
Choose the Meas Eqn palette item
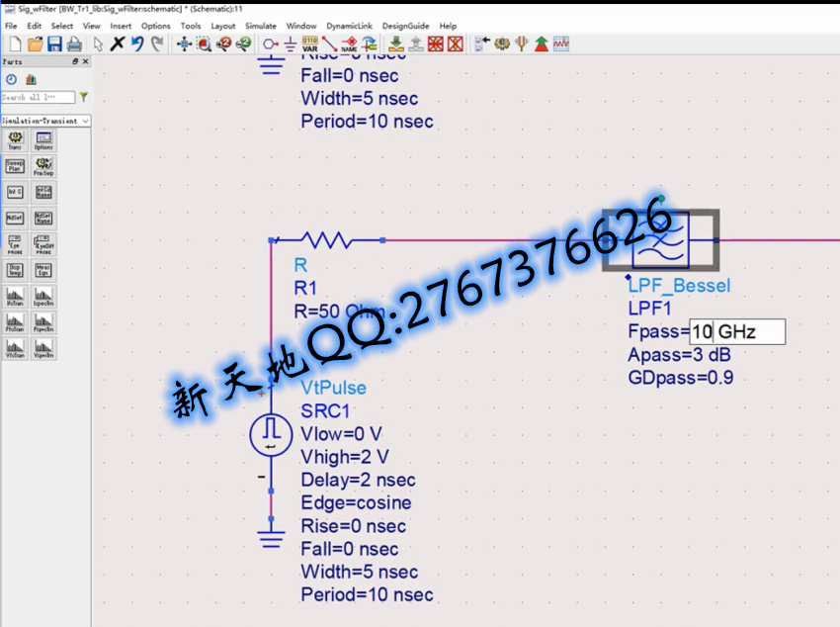tap(43, 269)
